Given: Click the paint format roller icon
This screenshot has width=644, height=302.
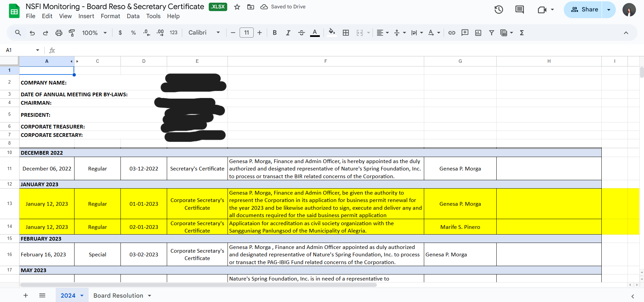Looking at the screenshot, I should [x=72, y=33].
